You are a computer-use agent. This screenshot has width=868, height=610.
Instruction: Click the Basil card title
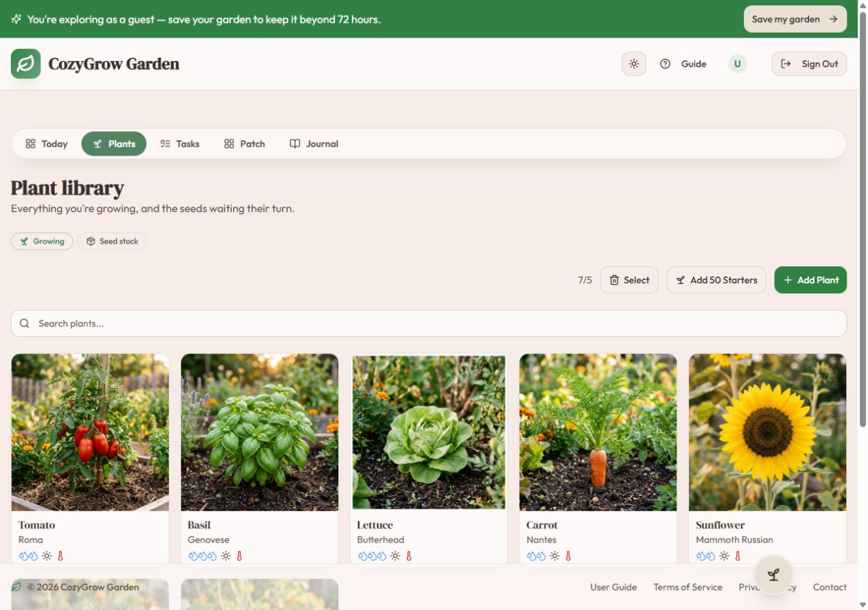tap(200, 525)
